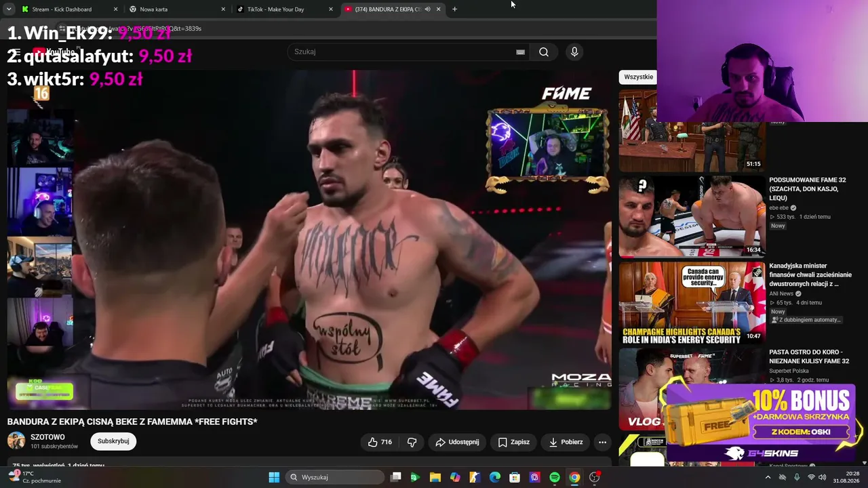Open the SZOTOWO channel name link
868x488 pixels.
coord(47,437)
